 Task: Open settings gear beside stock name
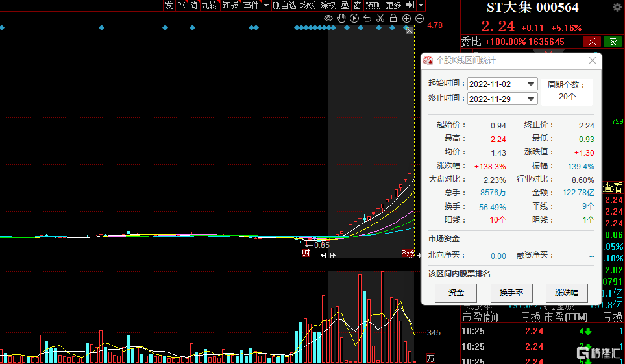click(x=617, y=8)
